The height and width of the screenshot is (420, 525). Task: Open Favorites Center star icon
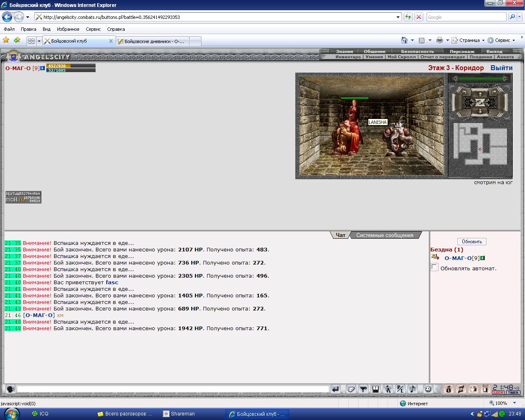point(6,40)
